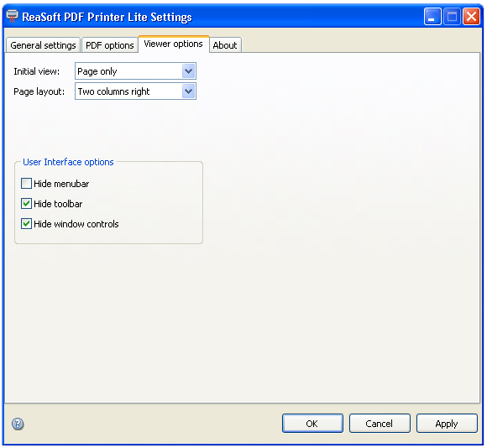Screen dimensions: 487x448
Task: Open the Page layout dropdown arrow
Action: click(189, 91)
